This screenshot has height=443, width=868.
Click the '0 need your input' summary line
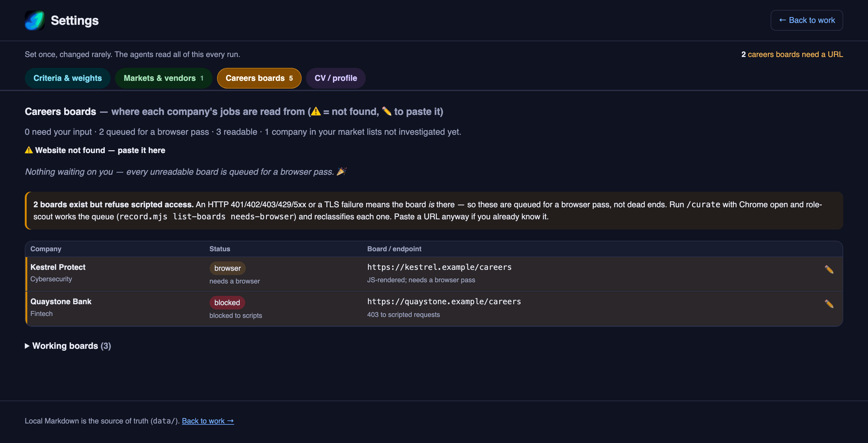click(x=243, y=132)
